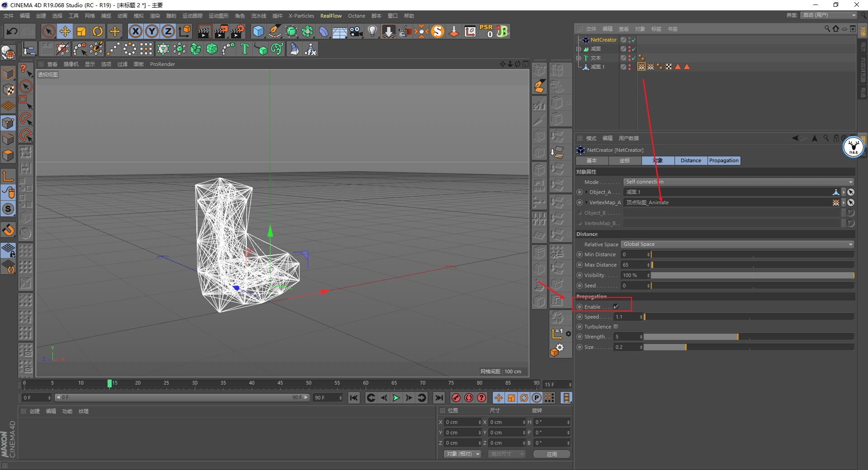
Task: Click the Light object icon
Action: [372, 31]
